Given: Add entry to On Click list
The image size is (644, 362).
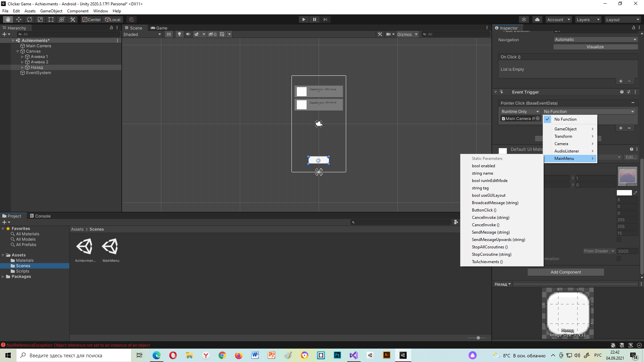Looking at the screenshot, I should 621,81.
